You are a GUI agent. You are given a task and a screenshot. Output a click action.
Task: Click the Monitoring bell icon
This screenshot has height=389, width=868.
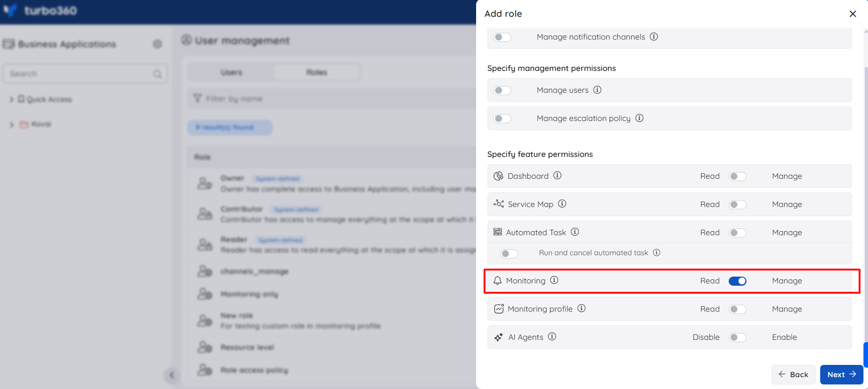pos(497,281)
